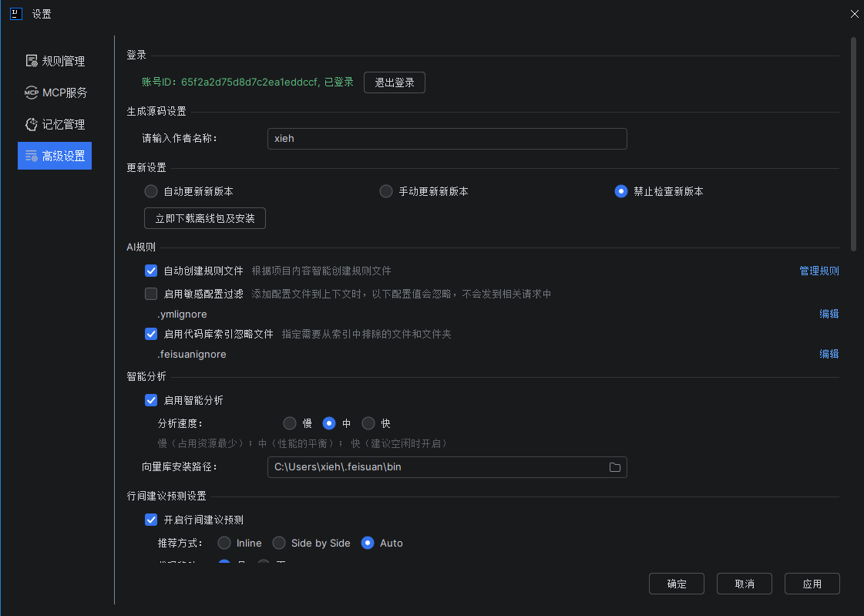The image size is (864, 616).
Task: Select 快 analysis speed radio button
Action: 368,423
